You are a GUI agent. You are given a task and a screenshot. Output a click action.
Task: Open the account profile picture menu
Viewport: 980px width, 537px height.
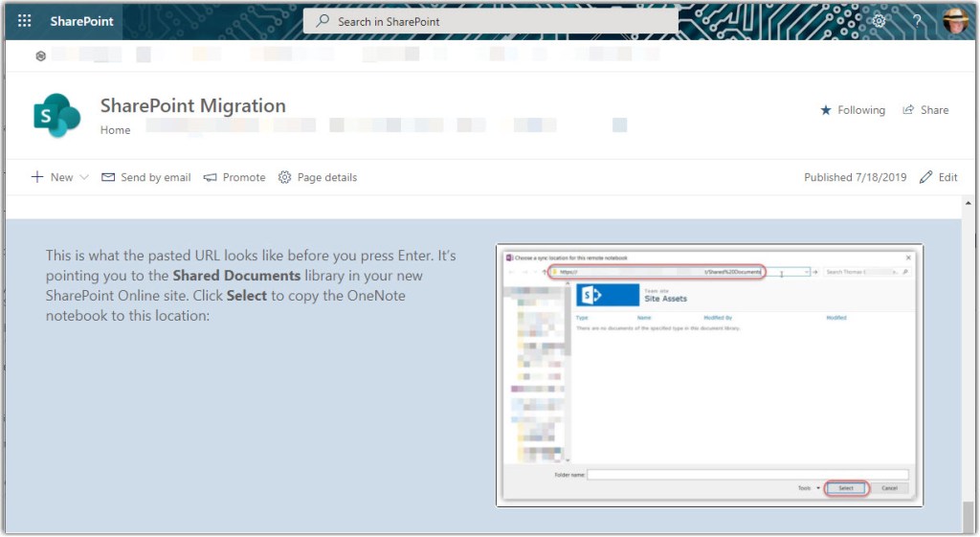point(955,21)
